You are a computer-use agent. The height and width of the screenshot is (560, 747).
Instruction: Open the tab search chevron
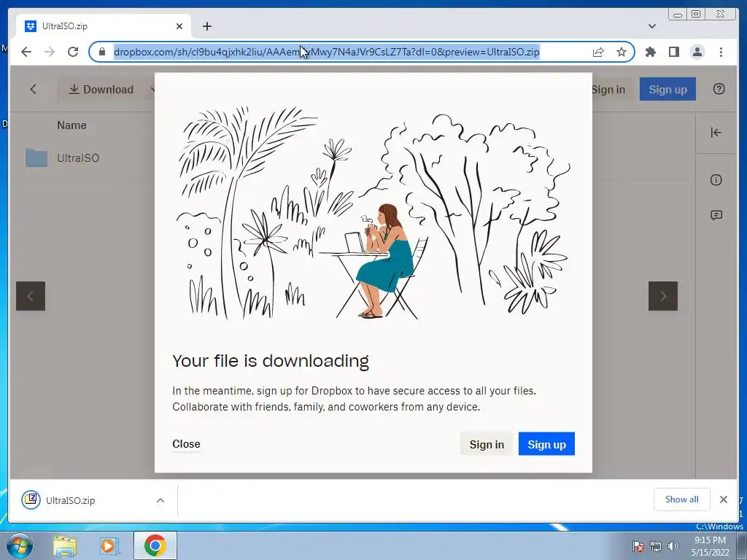tap(651, 26)
